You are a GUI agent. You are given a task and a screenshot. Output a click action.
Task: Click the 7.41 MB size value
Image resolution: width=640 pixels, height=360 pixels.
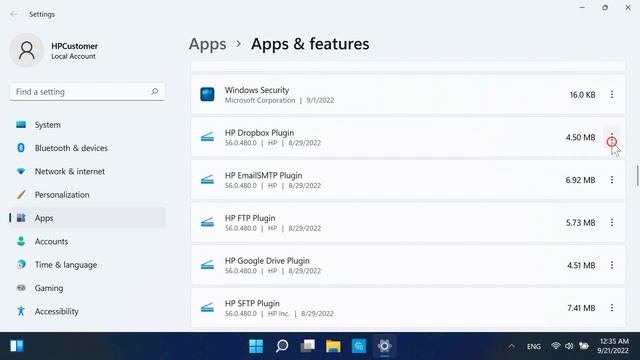581,308
